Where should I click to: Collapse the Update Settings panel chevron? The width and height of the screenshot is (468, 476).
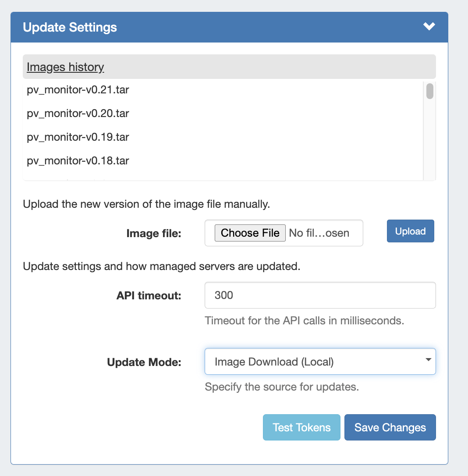click(x=429, y=27)
